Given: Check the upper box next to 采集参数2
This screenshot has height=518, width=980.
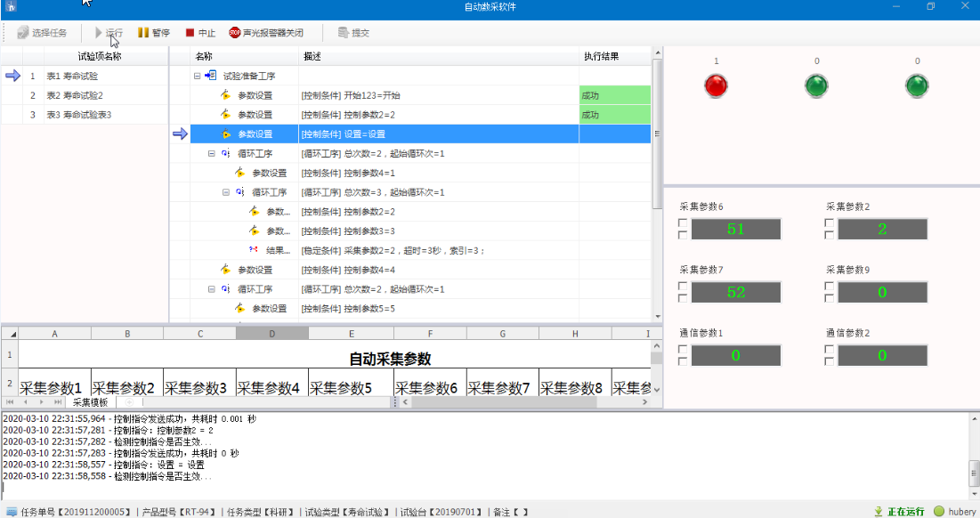Looking at the screenshot, I should (830, 223).
